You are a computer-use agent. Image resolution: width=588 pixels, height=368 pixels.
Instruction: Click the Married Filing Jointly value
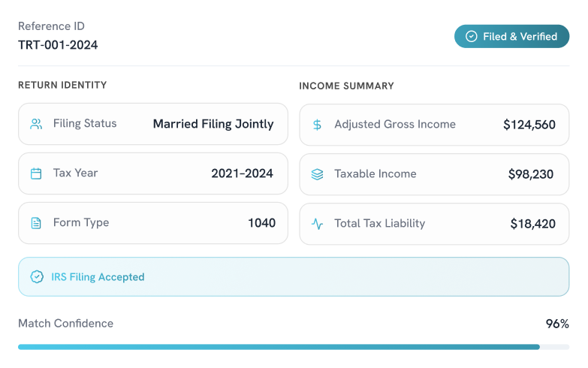[213, 124]
